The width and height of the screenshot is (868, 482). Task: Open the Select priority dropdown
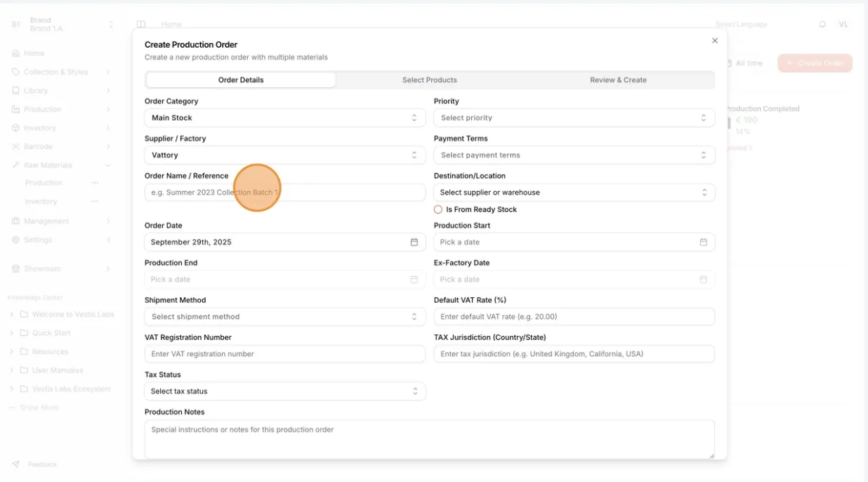tap(574, 118)
